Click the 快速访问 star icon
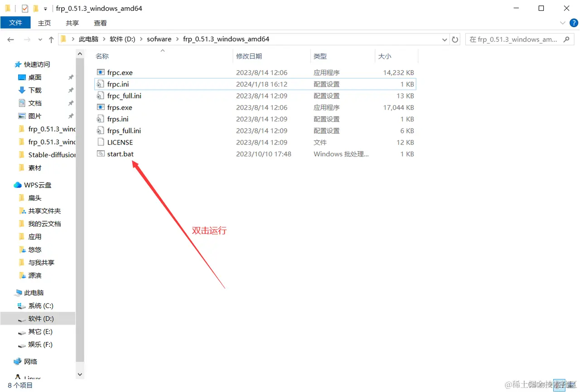The height and width of the screenshot is (392, 580). click(18, 64)
